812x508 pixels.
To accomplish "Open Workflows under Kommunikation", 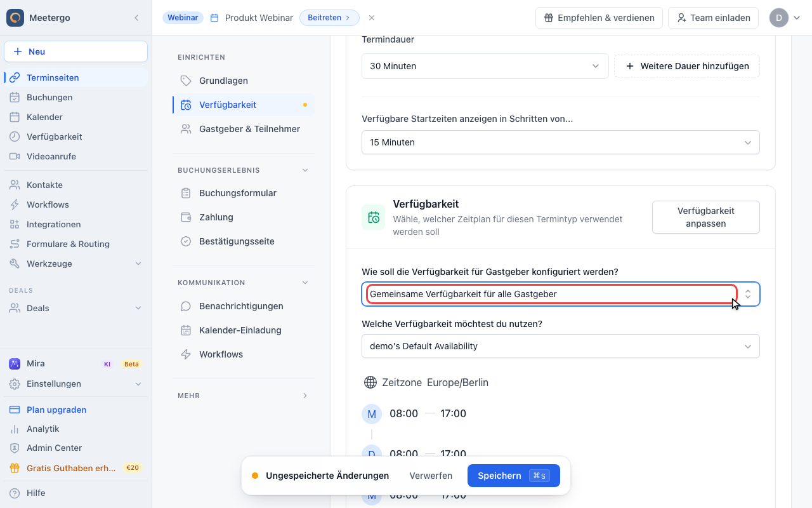I will pyautogui.click(x=244, y=354).
